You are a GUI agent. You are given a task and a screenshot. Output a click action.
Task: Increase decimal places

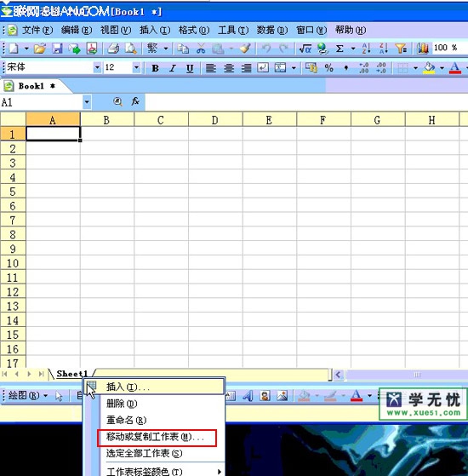click(363, 68)
